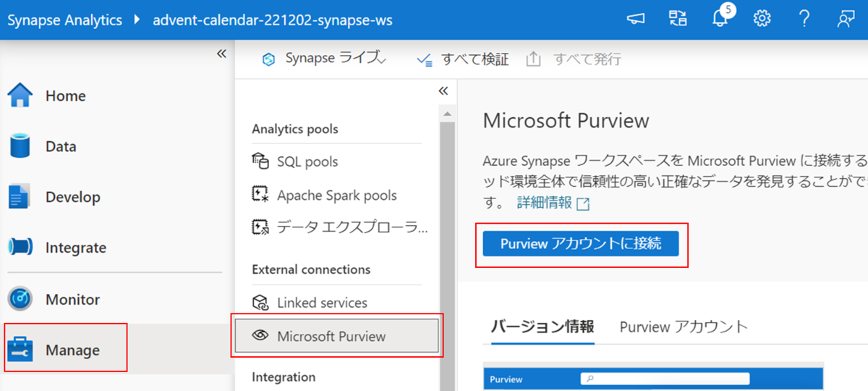This screenshot has width=868, height=391.
Task: Click the Manage panel scrollbar up arrow
Action: [447, 114]
